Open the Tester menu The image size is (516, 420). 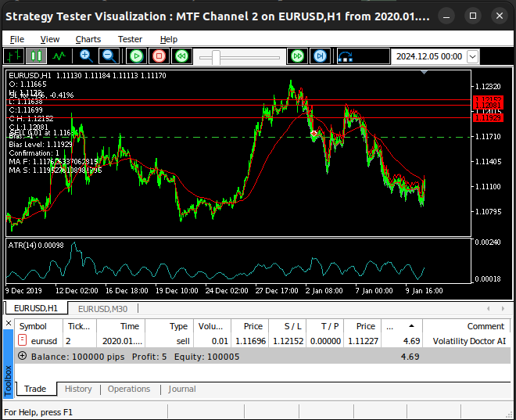click(x=130, y=39)
